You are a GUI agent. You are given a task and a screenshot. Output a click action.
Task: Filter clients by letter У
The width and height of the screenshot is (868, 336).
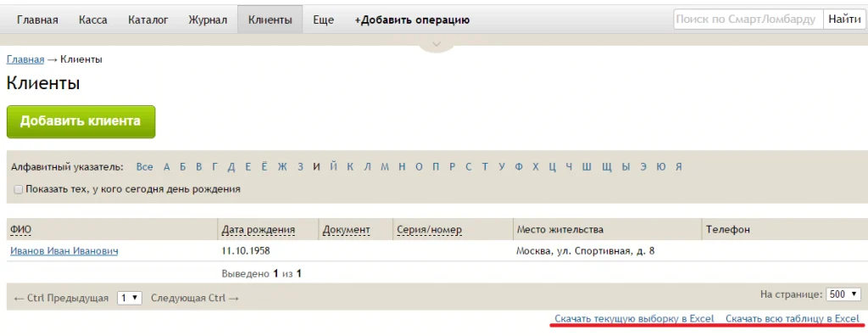502,167
